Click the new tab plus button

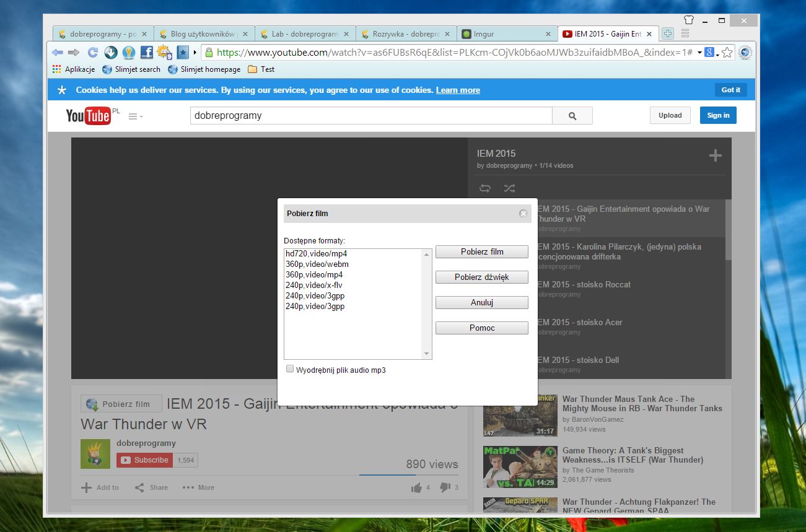click(668, 33)
